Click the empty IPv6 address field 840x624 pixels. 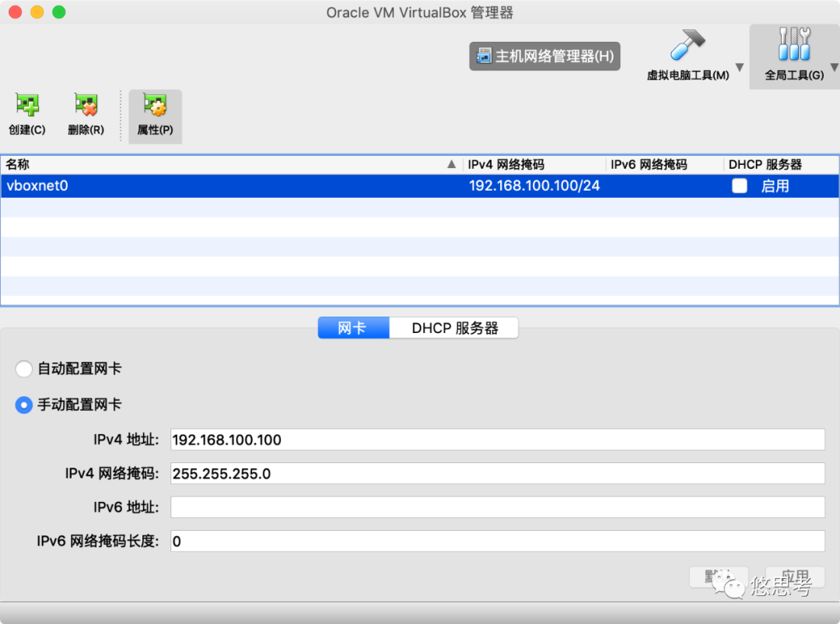click(498, 507)
